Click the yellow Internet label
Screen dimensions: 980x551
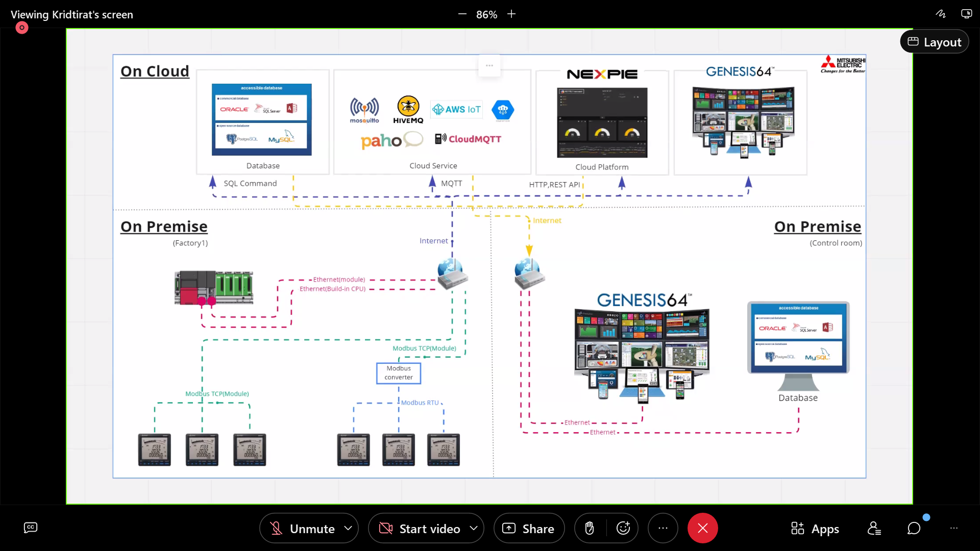(x=547, y=220)
